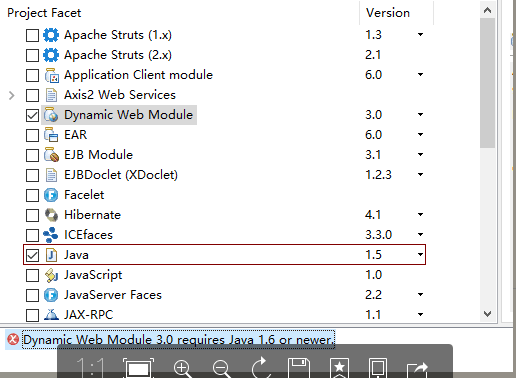Open the Dynamic Web Module version dropdown

click(420, 115)
